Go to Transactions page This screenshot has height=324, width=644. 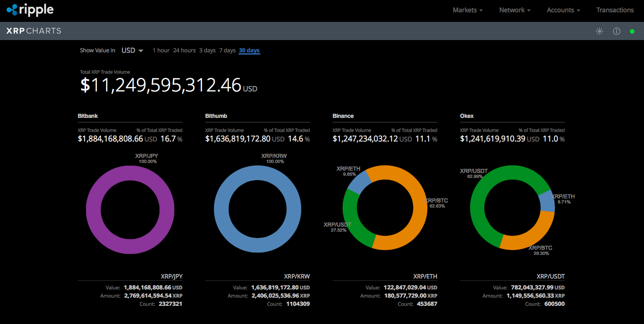[615, 10]
